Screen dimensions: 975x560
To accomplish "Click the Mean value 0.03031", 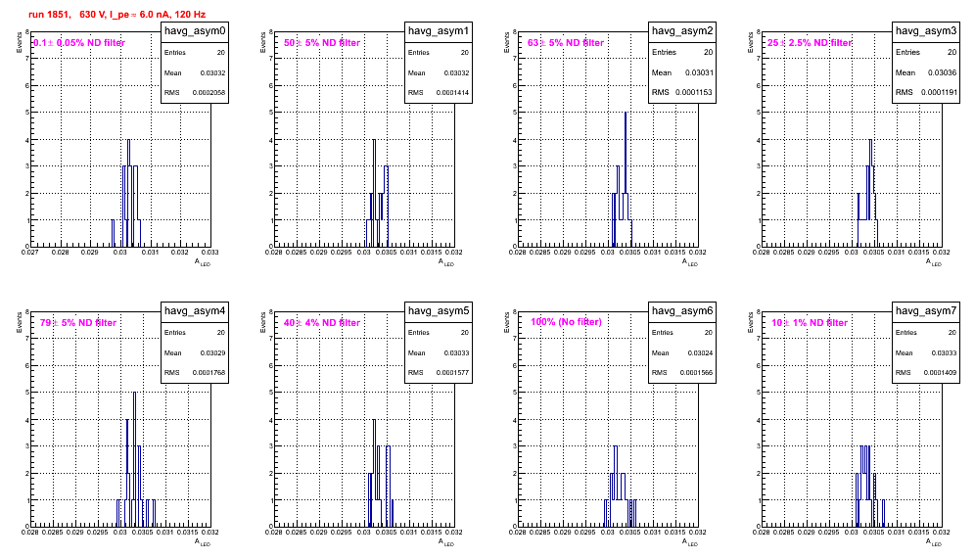I will click(x=699, y=72).
